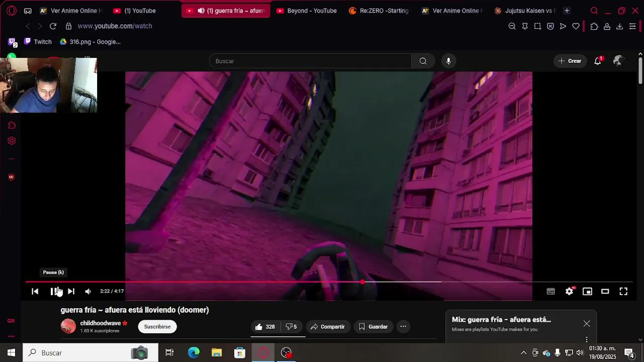The width and height of the screenshot is (644, 362).
Task: Open the 316.png Google bookmark
Action: [x=90, y=42]
